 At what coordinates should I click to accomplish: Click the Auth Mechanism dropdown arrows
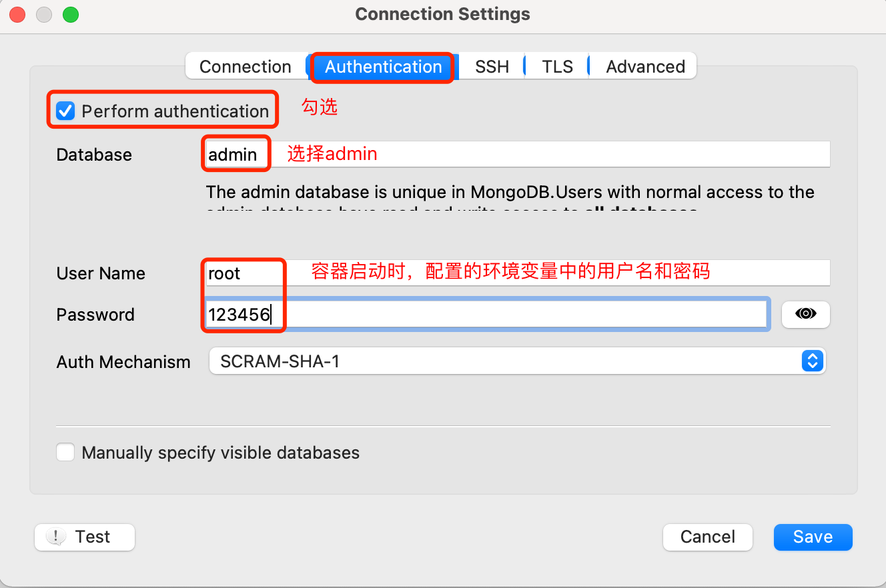coord(812,361)
